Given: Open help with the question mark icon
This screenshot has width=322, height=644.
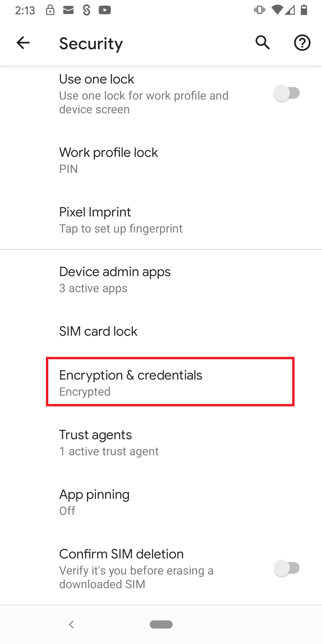Looking at the screenshot, I should tap(302, 43).
